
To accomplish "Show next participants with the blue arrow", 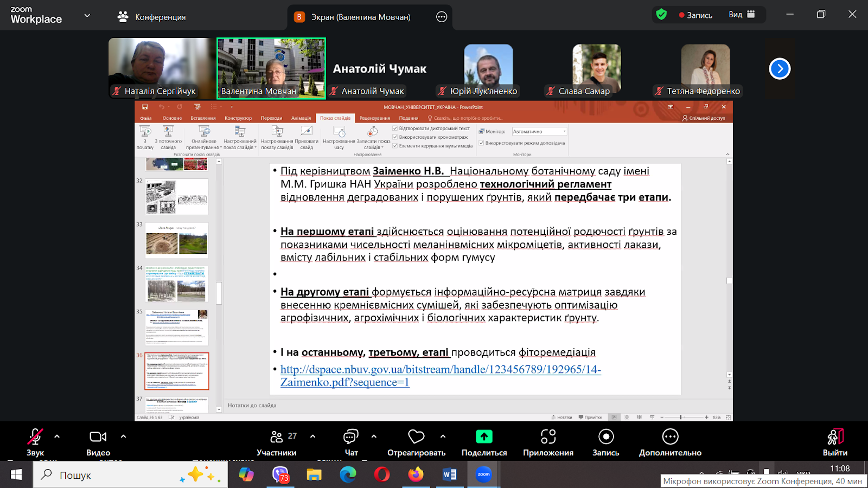I will [780, 69].
